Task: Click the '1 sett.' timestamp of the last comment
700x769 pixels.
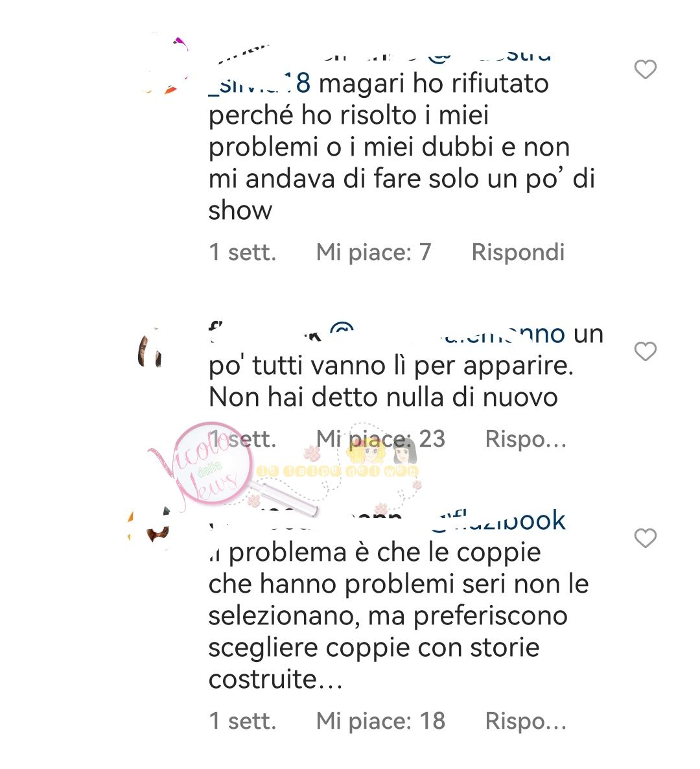Action: click(x=242, y=721)
